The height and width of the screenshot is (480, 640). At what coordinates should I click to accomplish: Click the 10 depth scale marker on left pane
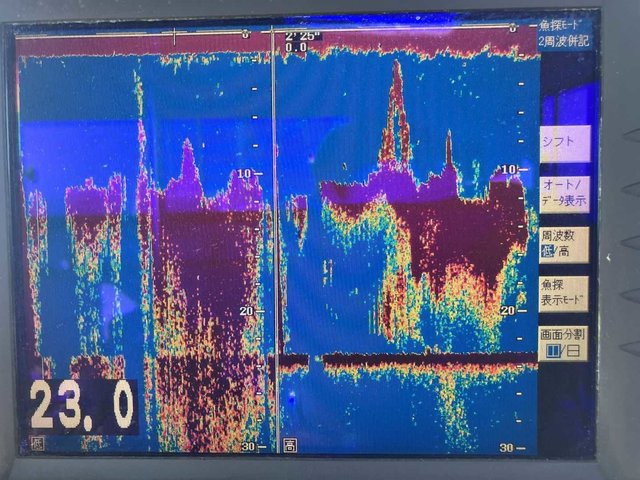click(246, 174)
